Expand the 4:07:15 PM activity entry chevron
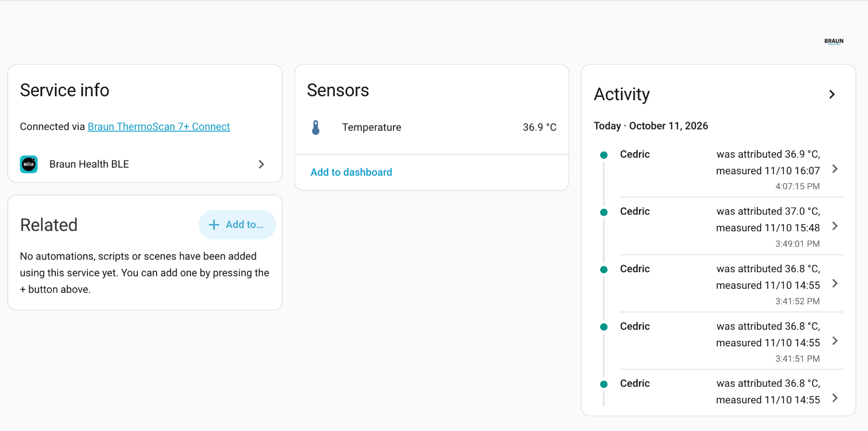868x431 pixels. pos(835,169)
